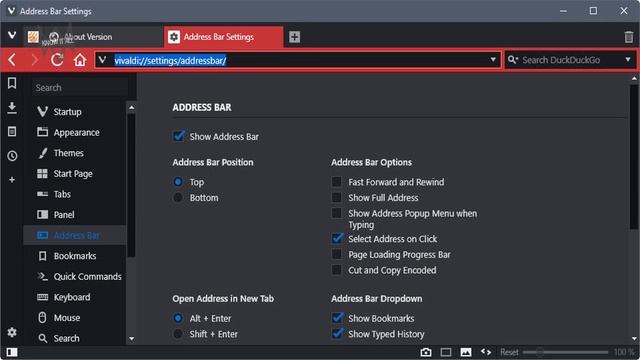Uncheck Show Typed History

(x=337, y=334)
